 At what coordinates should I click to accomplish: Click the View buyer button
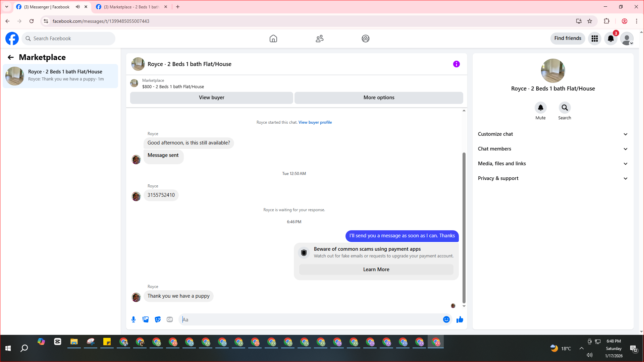(211, 98)
